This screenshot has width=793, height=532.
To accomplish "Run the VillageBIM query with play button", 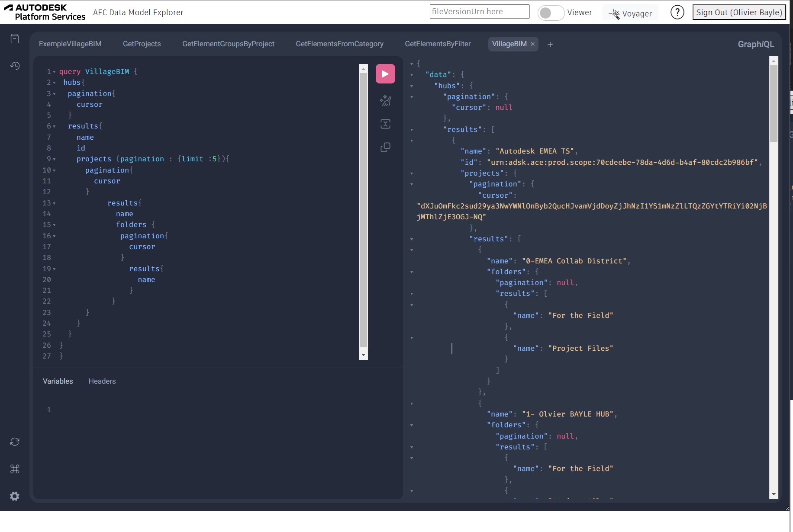I will click(385, 74).
